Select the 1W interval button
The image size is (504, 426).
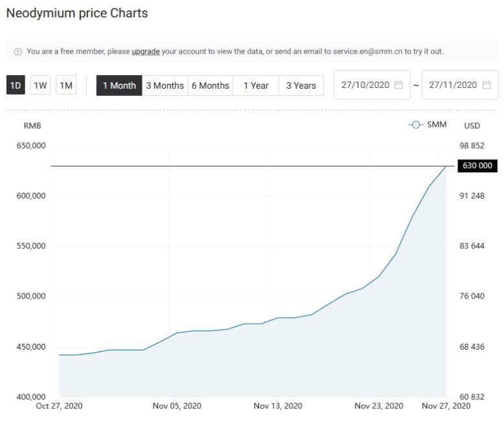[x=41, y=85]
